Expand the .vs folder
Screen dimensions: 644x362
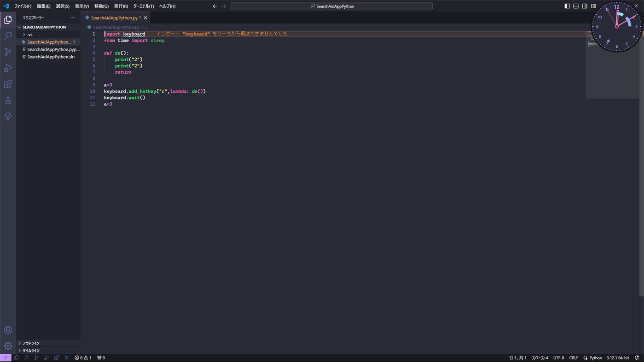(48, 34)
